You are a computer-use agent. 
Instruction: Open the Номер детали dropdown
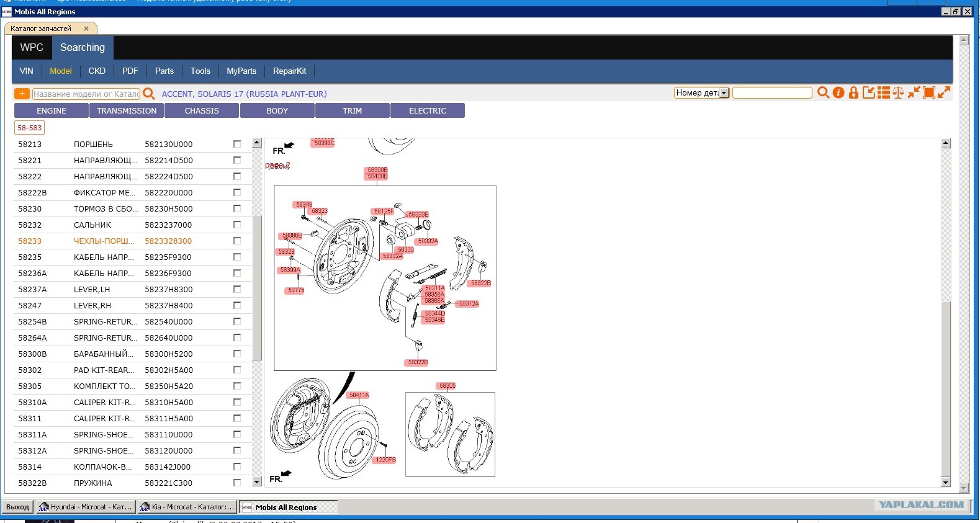[x=701, y=92]
